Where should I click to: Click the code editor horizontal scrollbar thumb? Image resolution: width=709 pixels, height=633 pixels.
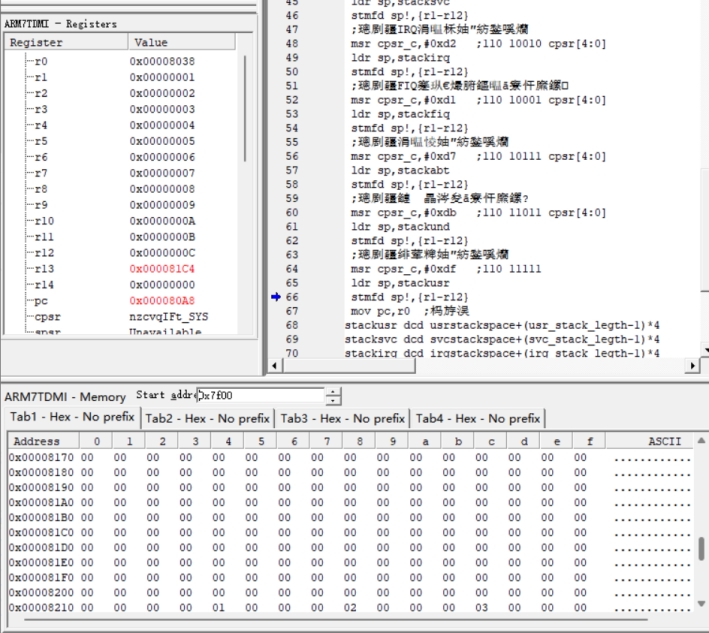349,366
